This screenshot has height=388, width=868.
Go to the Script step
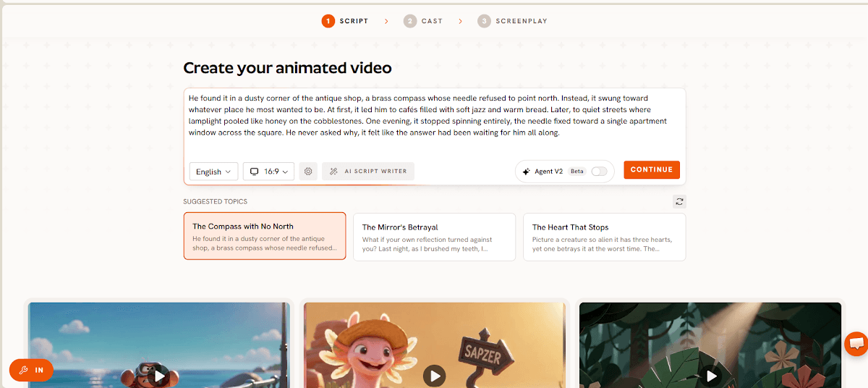coord(345,21)
